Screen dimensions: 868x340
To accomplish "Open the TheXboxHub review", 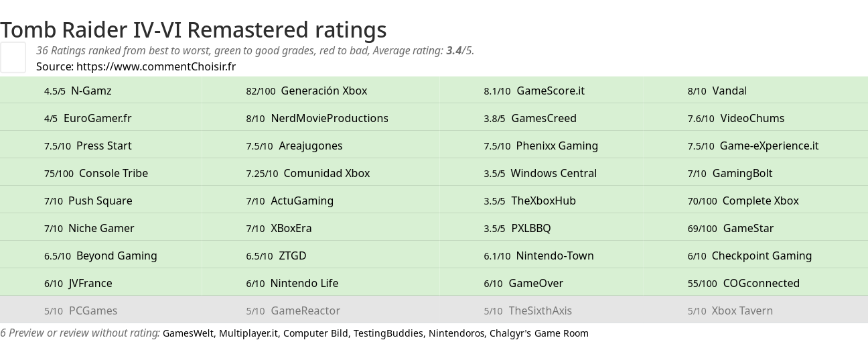I will coord(543,201).
